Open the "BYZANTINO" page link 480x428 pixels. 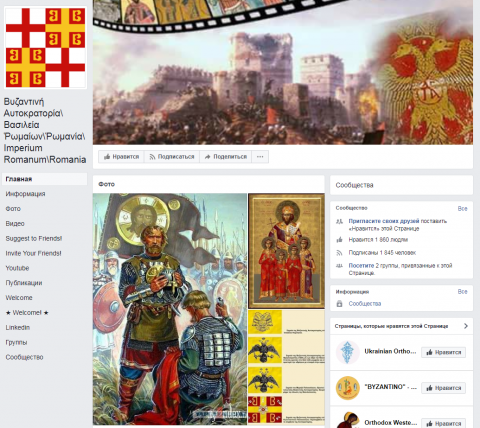click(390, 387)
